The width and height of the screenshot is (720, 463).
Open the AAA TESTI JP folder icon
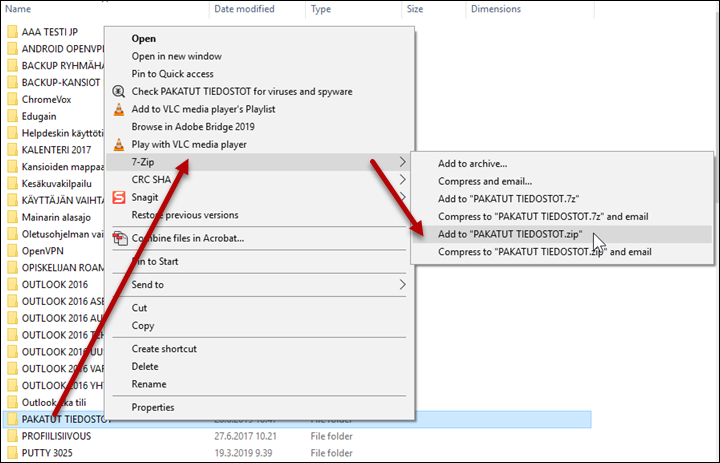(12, 32)
